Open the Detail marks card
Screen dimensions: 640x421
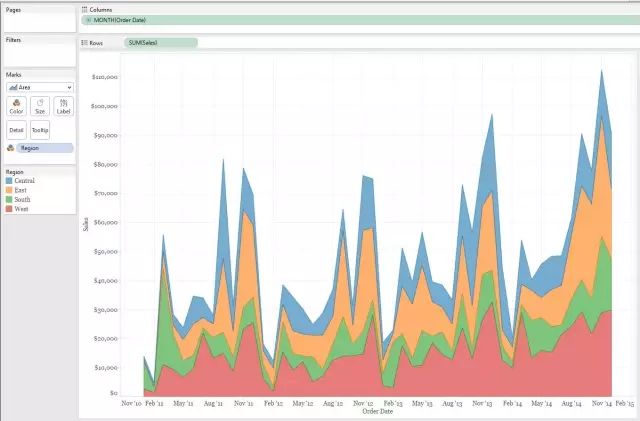coord(16,130)
